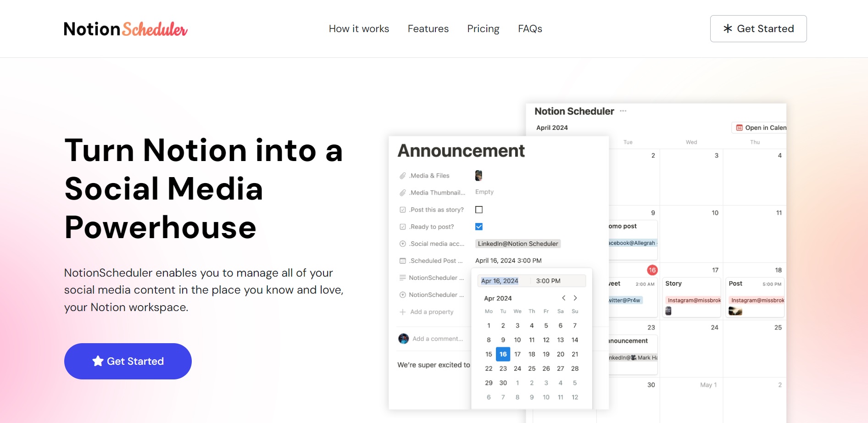Viewport: 868px width, 423px height.
Task: Go to Features section
Action: tap(428, 28)
